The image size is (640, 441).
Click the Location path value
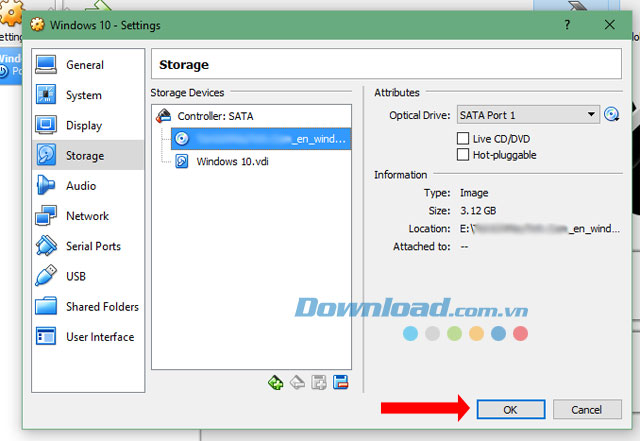click(x=540, y=229)
